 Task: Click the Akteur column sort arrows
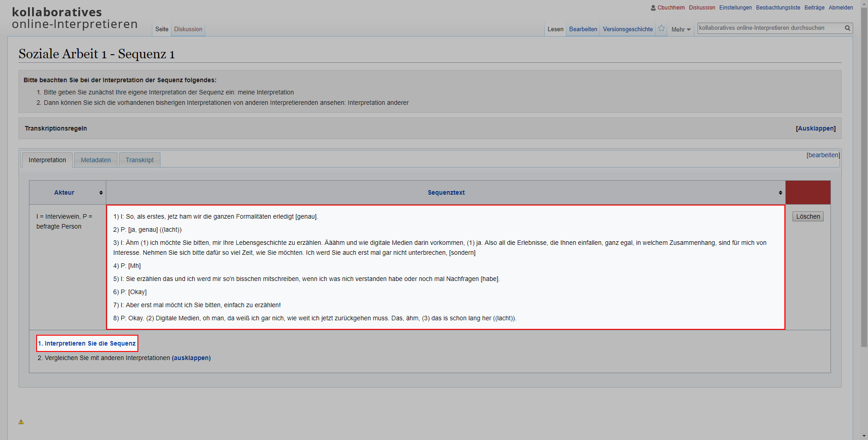(101, 192)
